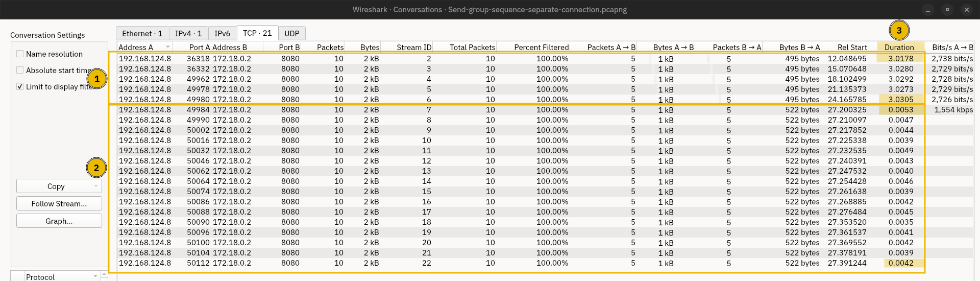Image resolution: width=980 pixels, height=281 pixels.
Task: Sort by Total Packets column header
Action: click(464, 47)
